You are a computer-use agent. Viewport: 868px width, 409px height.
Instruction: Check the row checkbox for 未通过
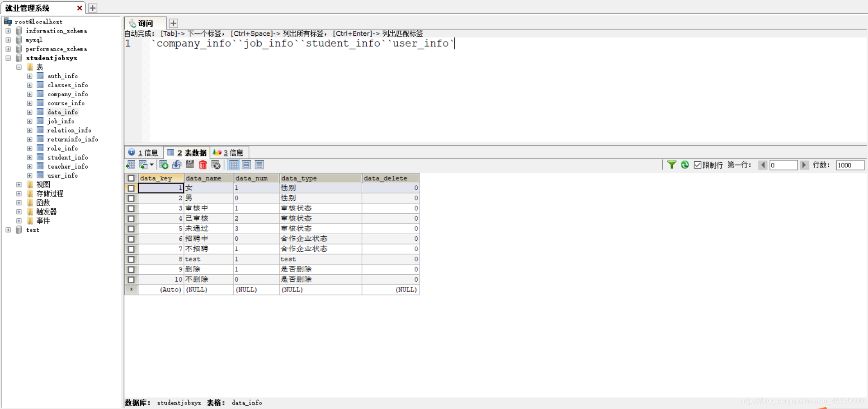tap(131, 229)
